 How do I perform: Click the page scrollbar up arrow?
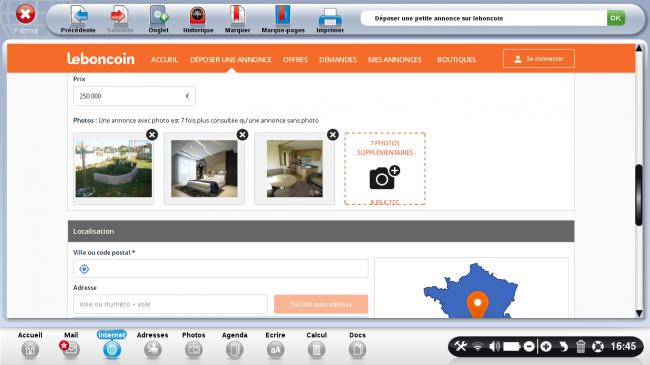(639, 49)
